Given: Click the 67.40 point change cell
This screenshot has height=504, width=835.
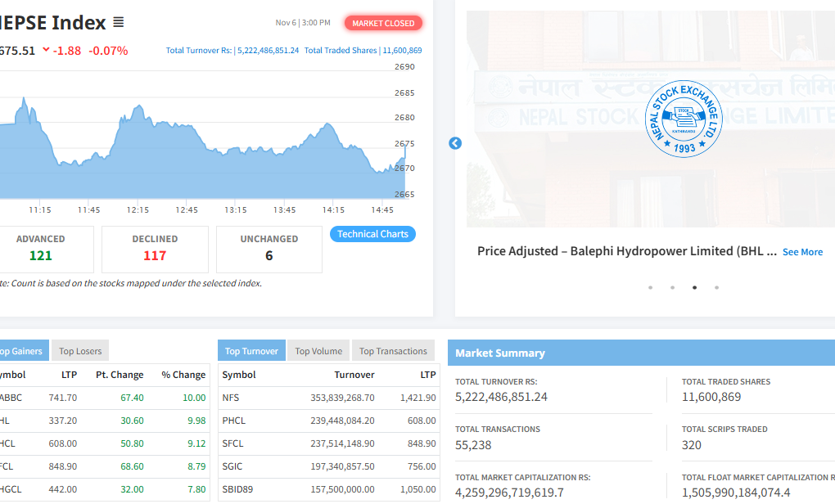Looking at the screenshot, I should (x=132, y=398).
